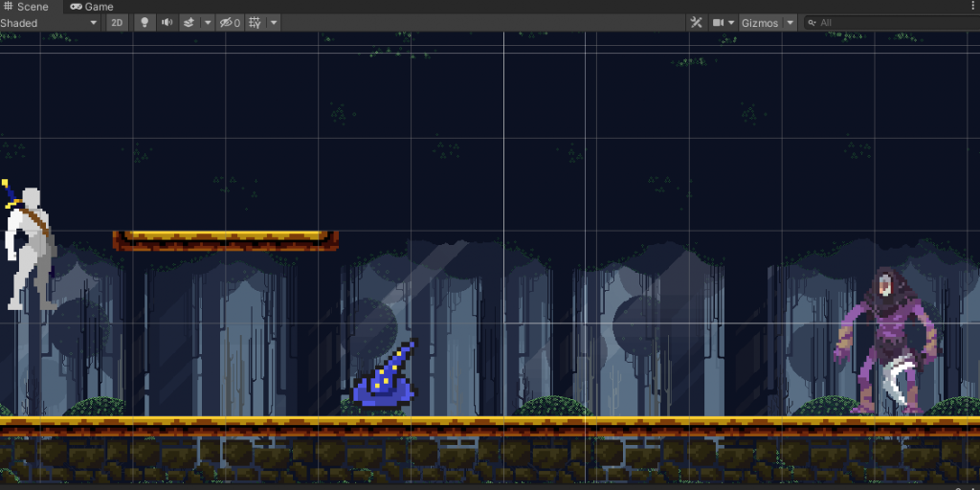Screen dimensions: 980x490
Task: Toggle the Gizmos button
Action: click(760, 23)
